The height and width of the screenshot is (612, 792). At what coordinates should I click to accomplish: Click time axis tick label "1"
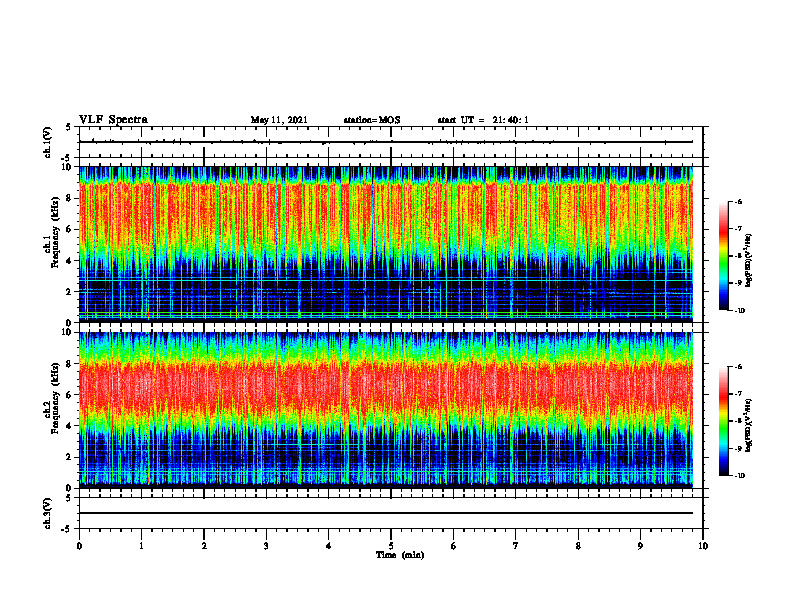[x=141, y=546]
